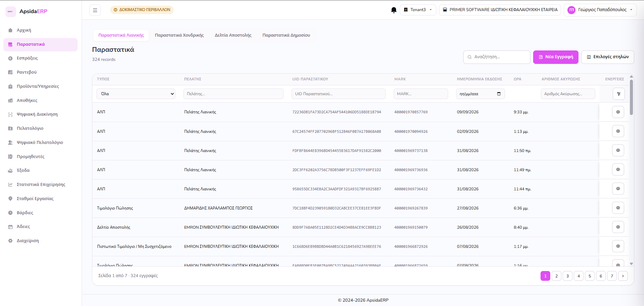Expand the Τύπος 'Όλα' filter dropdown
Viewport: 644px width, 306px height.
click(x=136, y=94)
